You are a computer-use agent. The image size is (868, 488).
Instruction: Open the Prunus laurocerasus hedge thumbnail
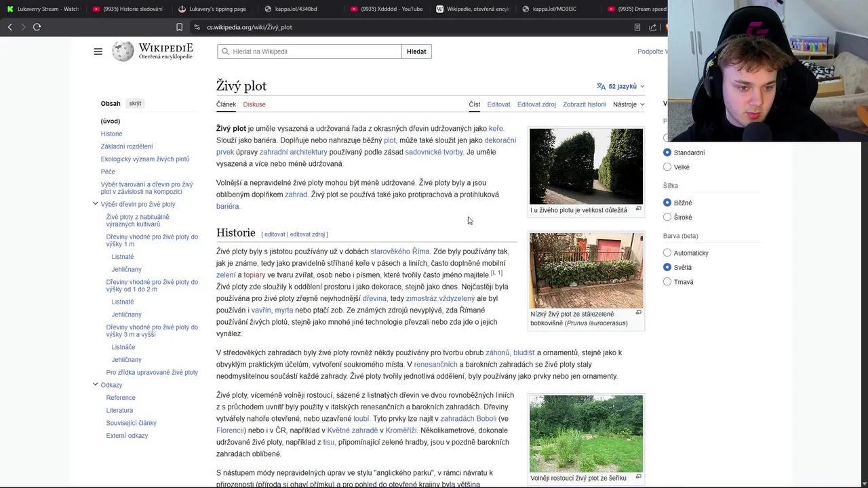586,270
